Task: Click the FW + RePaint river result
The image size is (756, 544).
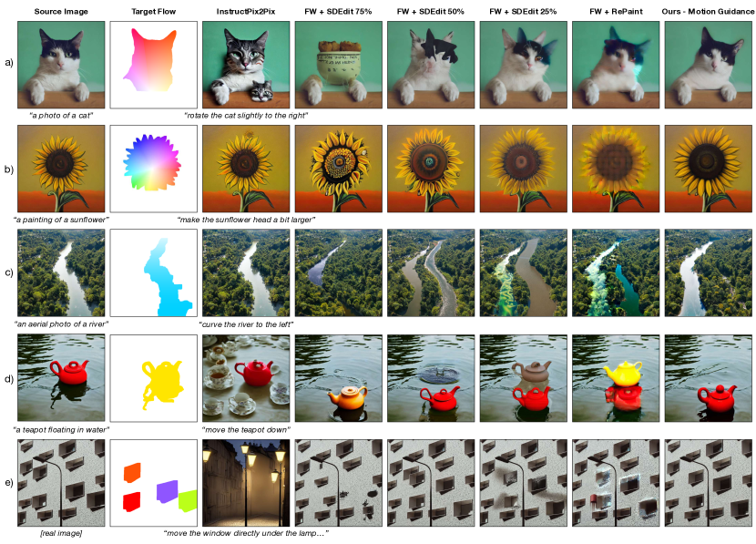Action: click(x=616, y=273)
